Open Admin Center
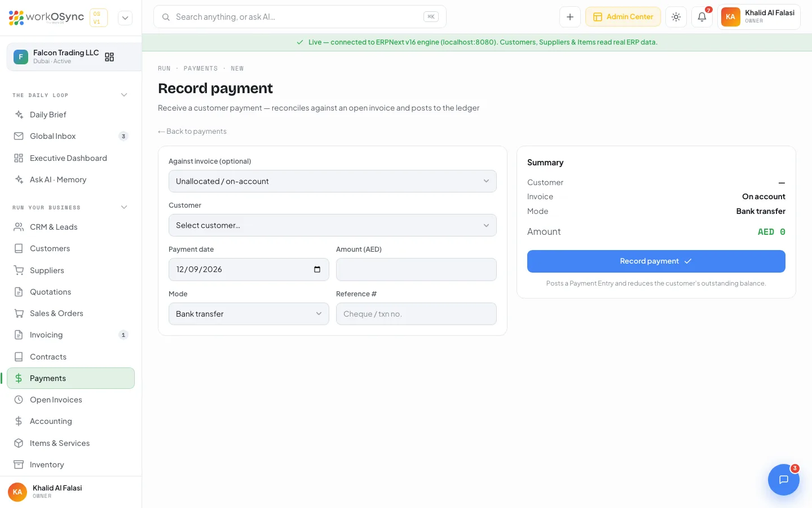This screenshot has width=812, height=508. tap(623, 17)
